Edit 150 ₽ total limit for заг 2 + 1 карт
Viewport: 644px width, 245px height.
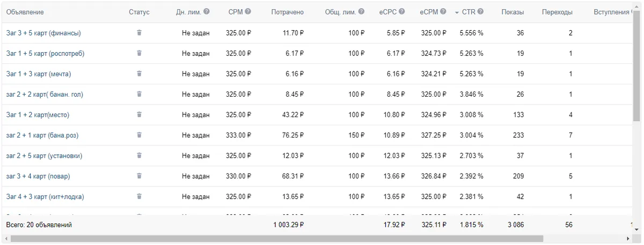tap(356, 135)
